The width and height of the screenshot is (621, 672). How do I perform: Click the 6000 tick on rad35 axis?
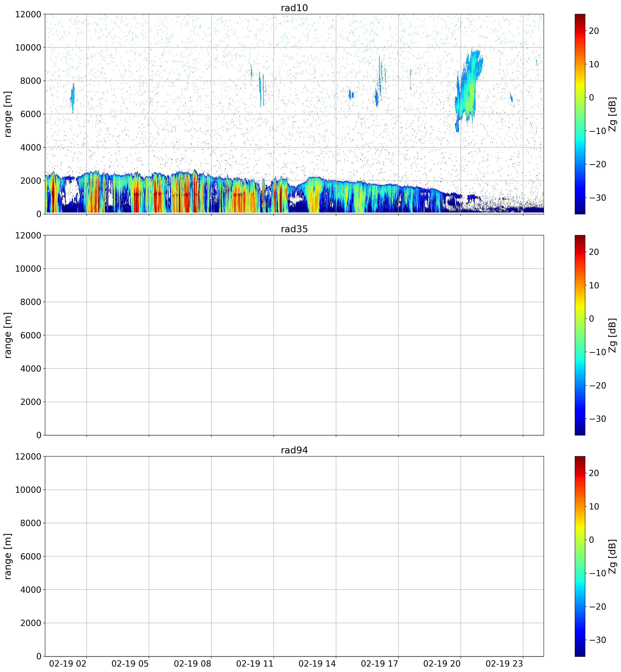[x=31, y=335]
